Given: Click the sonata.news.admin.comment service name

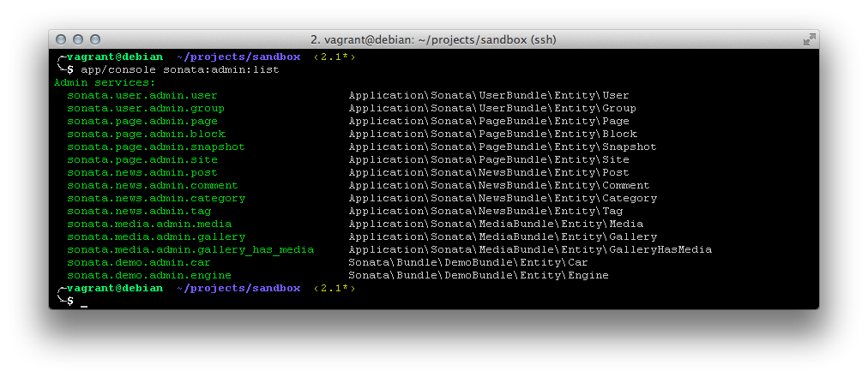Looking at the screenshot, I should pyautogui.click(x=152, y=185).
